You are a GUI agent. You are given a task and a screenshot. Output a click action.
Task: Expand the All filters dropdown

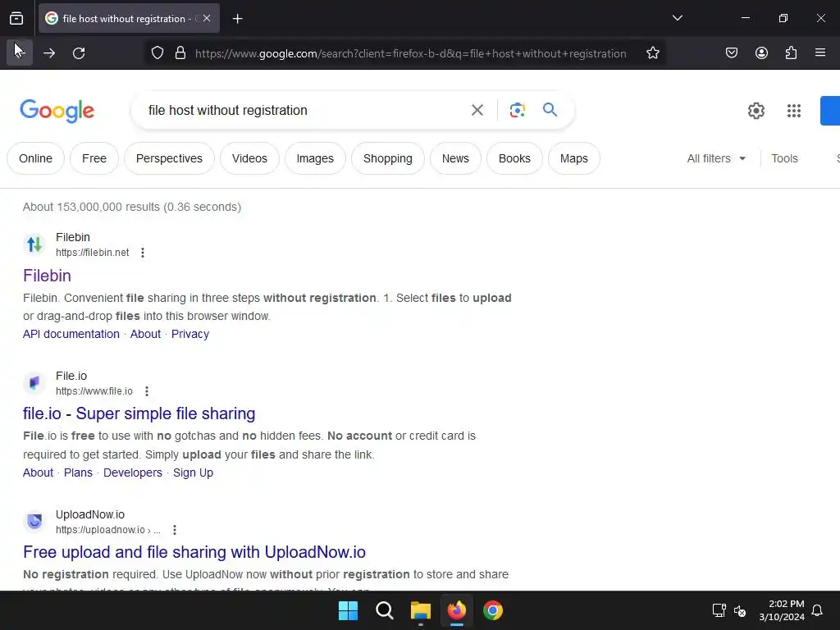(716, 158)
